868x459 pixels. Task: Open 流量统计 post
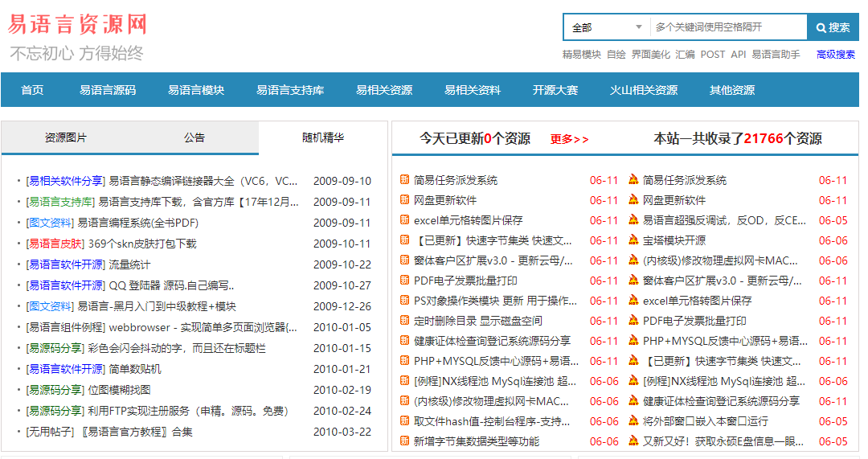pos(129,264)
